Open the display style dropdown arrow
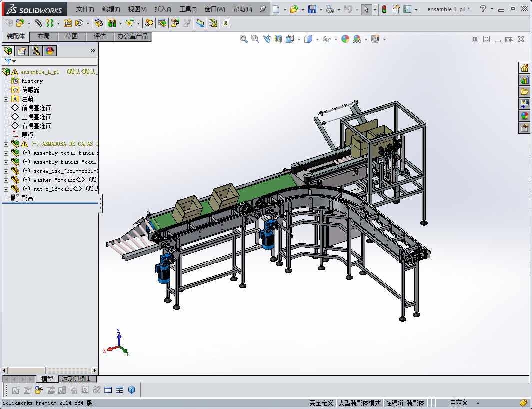The image size is (532, 409). point(317,39)
